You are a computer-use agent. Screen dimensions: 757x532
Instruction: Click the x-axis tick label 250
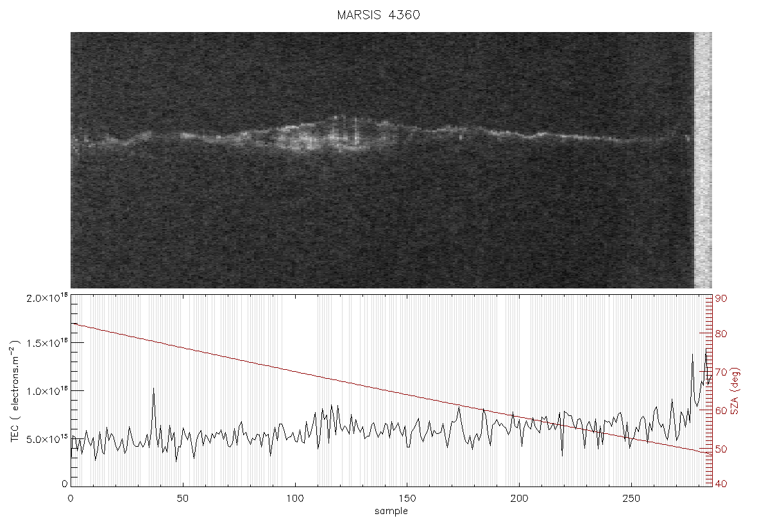[631, 498]
